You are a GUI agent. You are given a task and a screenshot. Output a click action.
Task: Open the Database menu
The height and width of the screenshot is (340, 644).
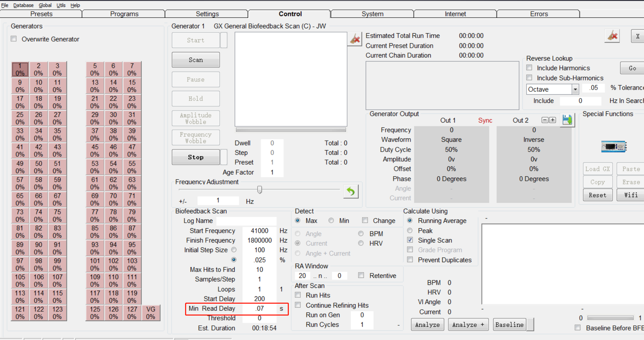[23, 5]
